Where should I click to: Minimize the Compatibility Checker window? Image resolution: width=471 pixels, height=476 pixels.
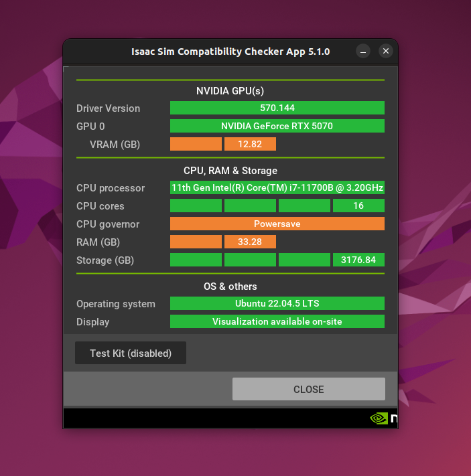(363, 52)
